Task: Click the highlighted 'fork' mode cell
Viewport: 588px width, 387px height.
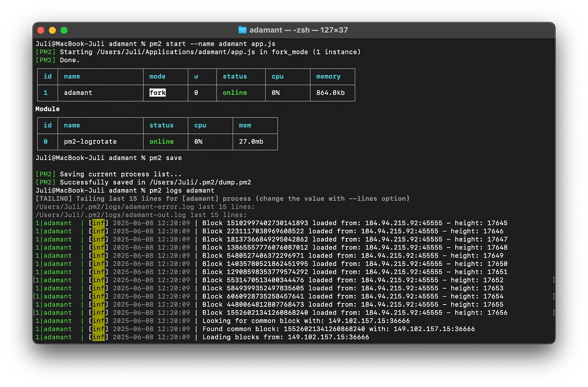Action: pos(157,92)
